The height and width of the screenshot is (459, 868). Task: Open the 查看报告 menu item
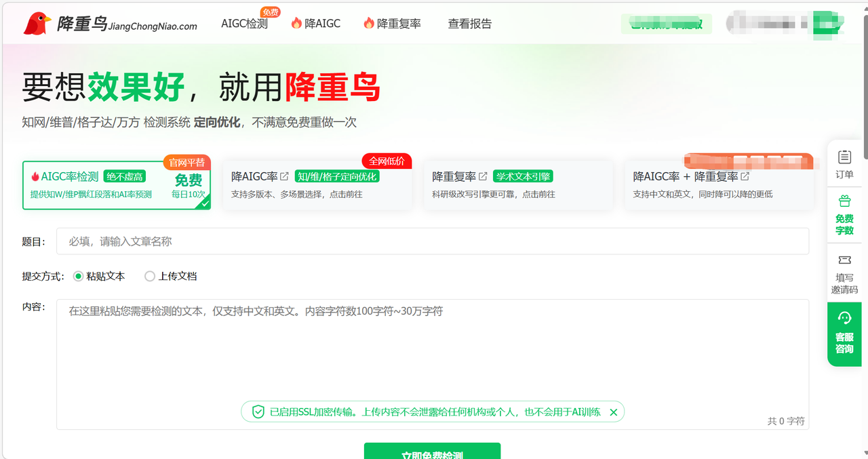click(470, 24)
